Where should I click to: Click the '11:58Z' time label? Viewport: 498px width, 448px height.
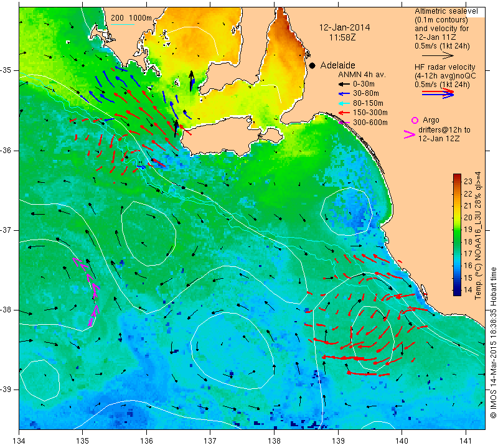(342, 37)
